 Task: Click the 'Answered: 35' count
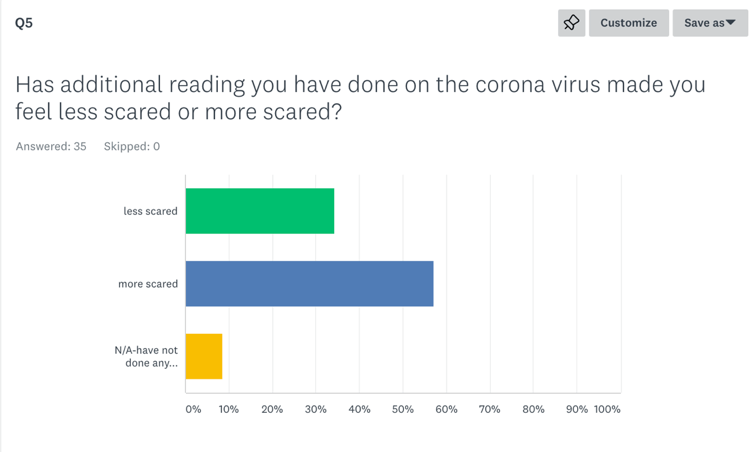pyautogui.click(x=51, y=146)
